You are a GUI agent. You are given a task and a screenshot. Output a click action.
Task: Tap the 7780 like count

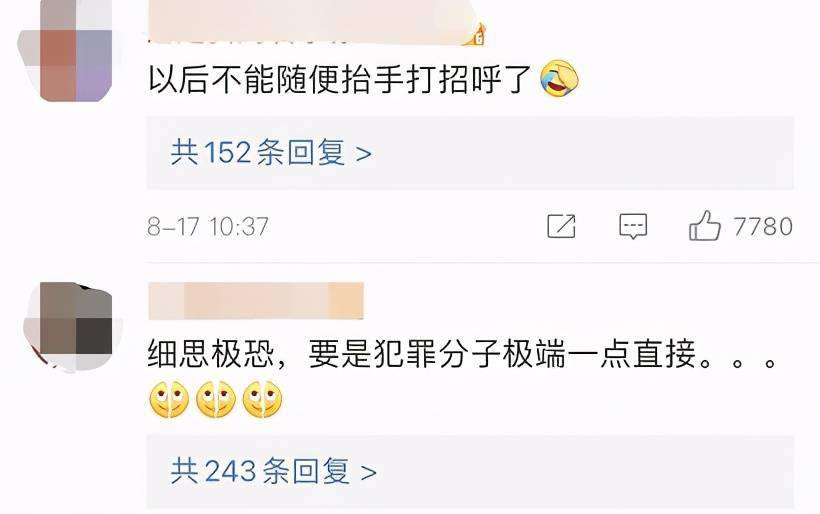click(x=763, y=226)
